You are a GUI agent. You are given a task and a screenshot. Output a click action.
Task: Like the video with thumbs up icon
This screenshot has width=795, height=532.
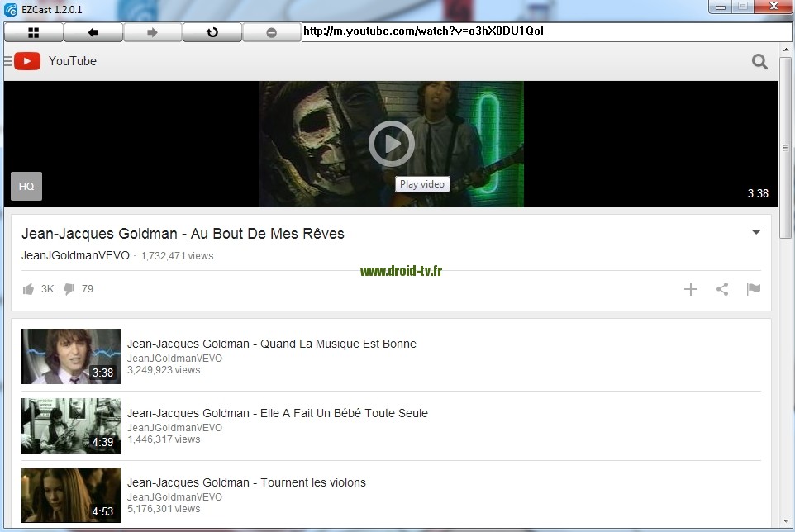coord(28,289)
